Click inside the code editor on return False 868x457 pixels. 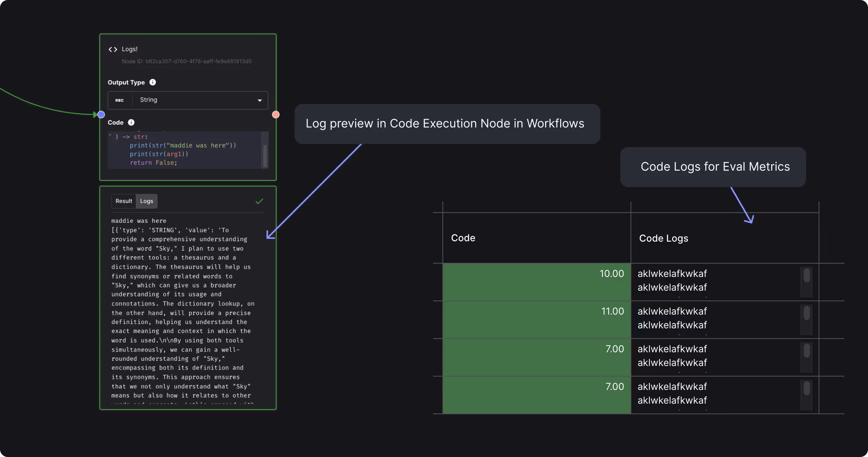tap(154, 163)
